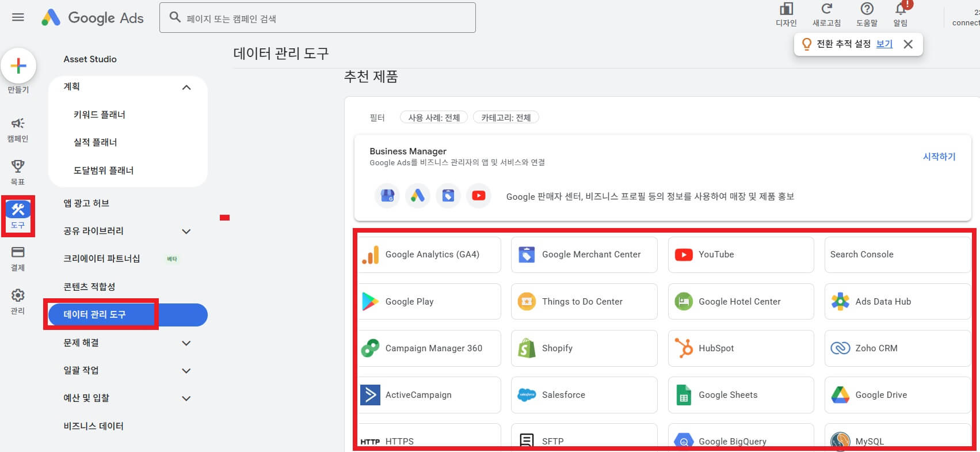Viewport: 980px width, 452px height.
Task: Click the 보기 link in tooltip
Action: (884, 44)
